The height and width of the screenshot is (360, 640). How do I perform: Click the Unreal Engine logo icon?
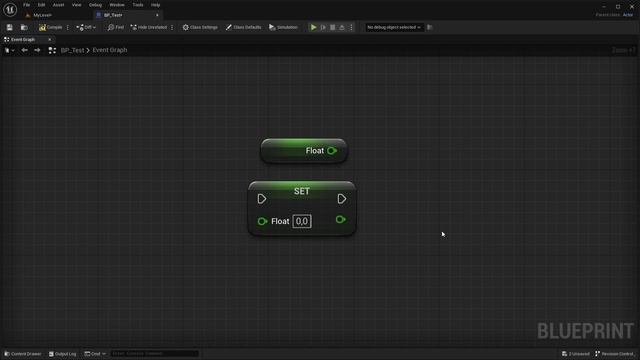click(10, 9)
